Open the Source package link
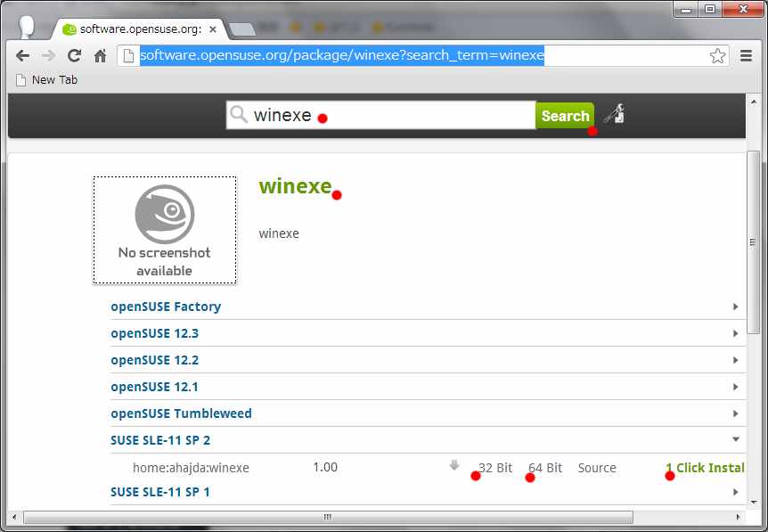The image size is (768, 532). click(x=597, y=468)
